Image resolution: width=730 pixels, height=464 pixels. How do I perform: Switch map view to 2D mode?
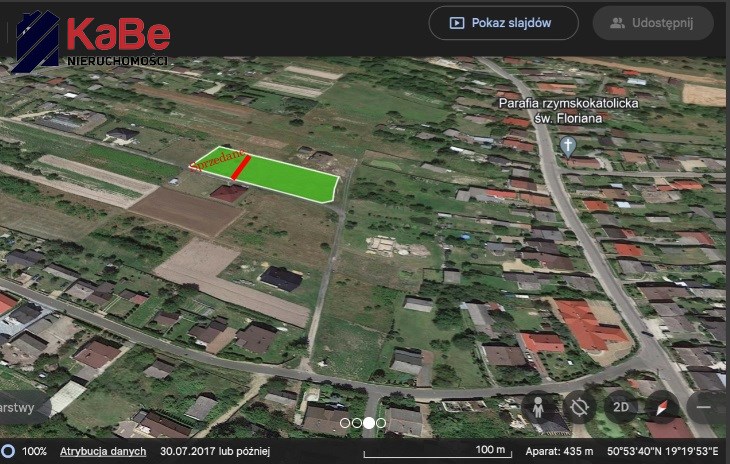pos(621,407)
